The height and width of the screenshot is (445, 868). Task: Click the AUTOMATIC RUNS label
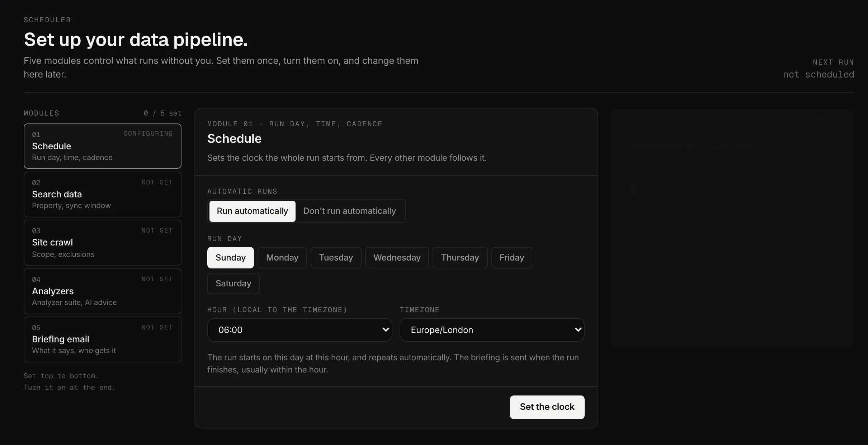click(242, 191)
